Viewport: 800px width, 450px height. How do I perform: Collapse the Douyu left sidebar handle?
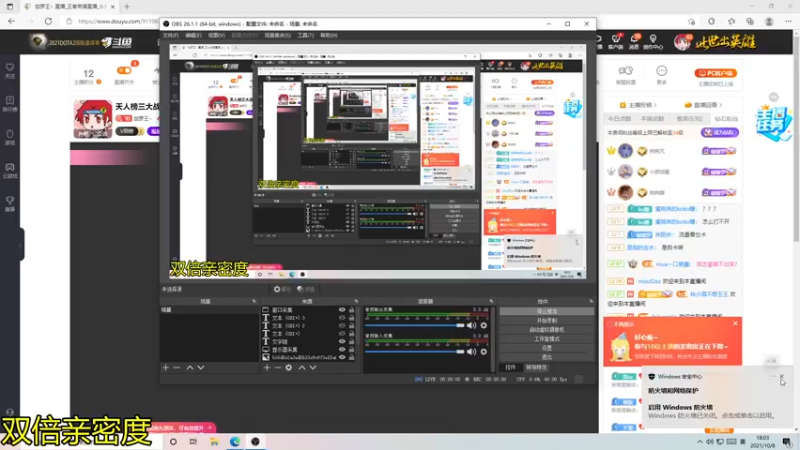[x=21, y=244]
